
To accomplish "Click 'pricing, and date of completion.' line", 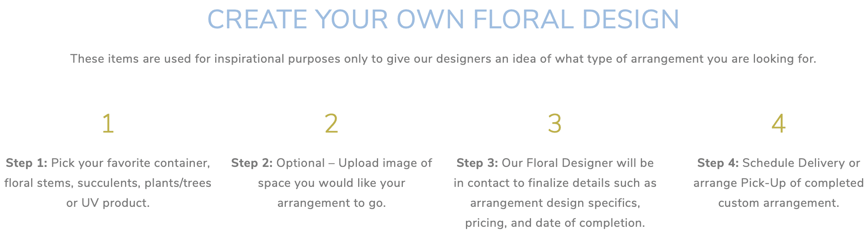I will [555, 223].
